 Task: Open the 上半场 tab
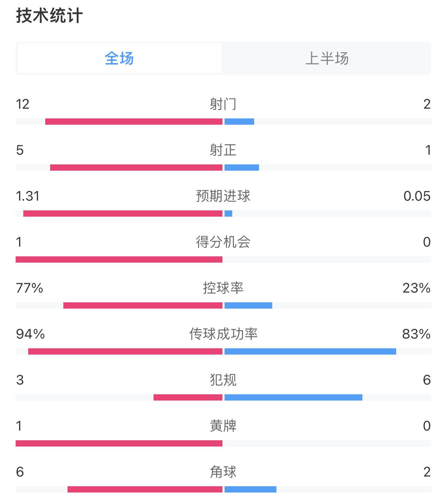coord(327,59)
